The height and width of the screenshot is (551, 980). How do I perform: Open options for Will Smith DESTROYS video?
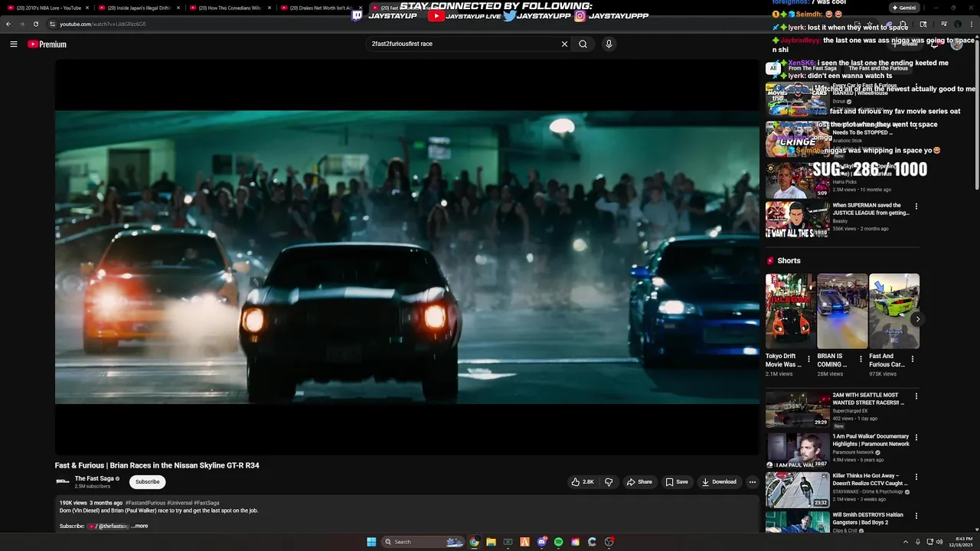click(x=916, y=516)
